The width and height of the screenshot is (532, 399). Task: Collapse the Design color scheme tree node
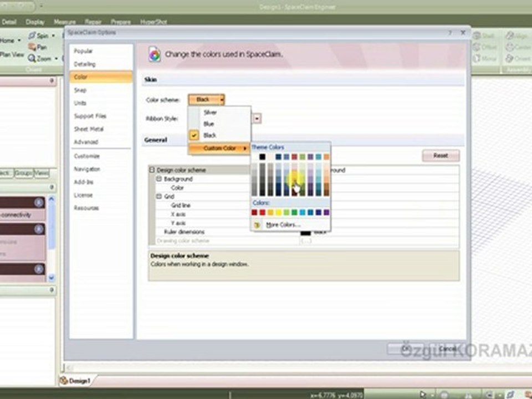click(152, 170)
